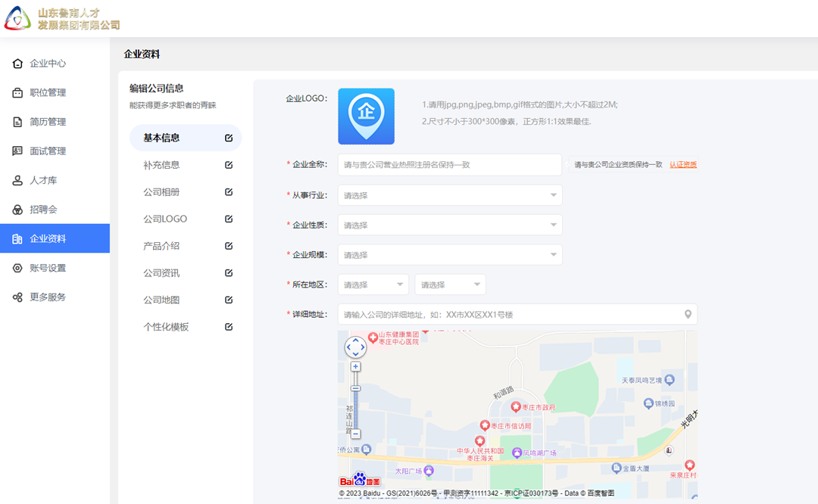The height and width of the screenshot is (504, 818).
Task: Select 产品介绍 section
Action: coord(186,245)
